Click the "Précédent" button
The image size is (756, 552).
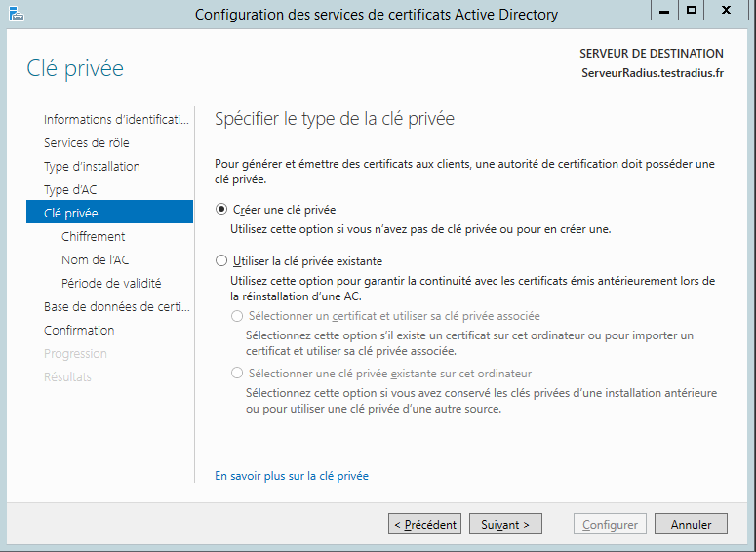pos(424,524)
